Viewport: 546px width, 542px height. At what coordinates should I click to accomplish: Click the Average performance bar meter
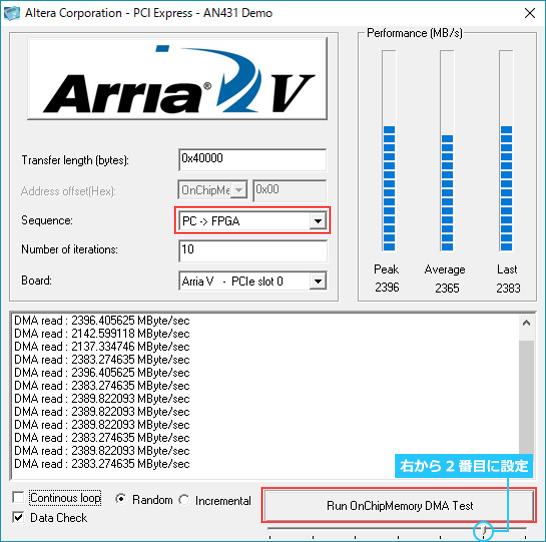(447, 151)
